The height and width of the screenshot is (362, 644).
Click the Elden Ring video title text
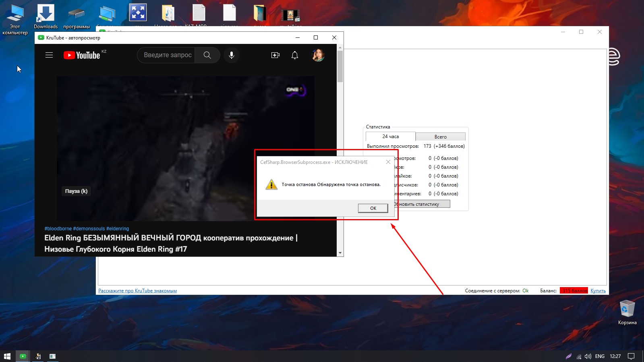[x=171, y=243]
